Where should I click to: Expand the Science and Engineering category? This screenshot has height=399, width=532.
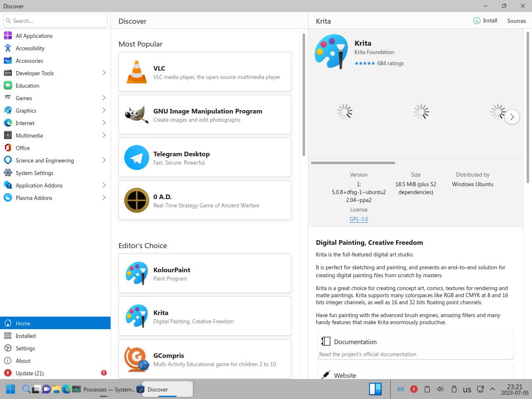(104, 160)
